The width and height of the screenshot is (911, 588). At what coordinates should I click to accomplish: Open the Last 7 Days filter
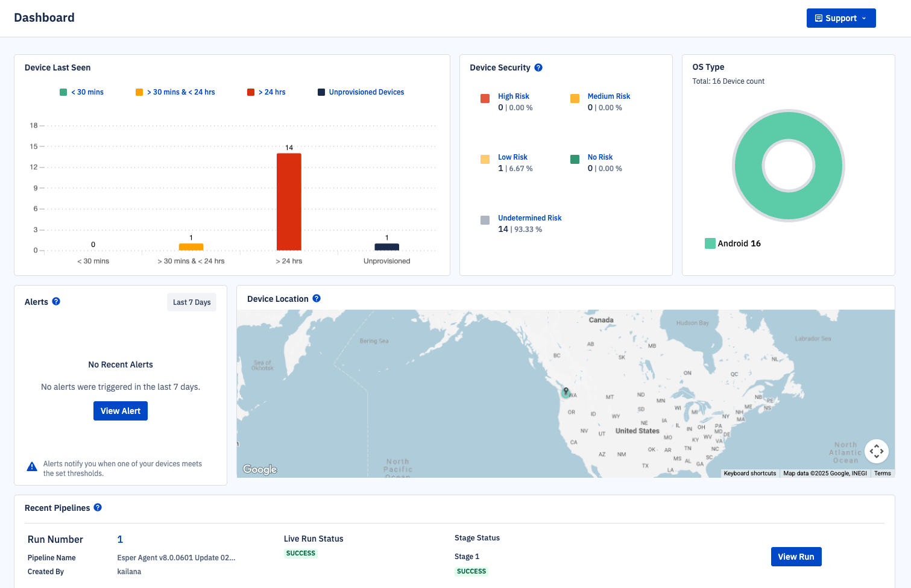(x=192, y=302)
